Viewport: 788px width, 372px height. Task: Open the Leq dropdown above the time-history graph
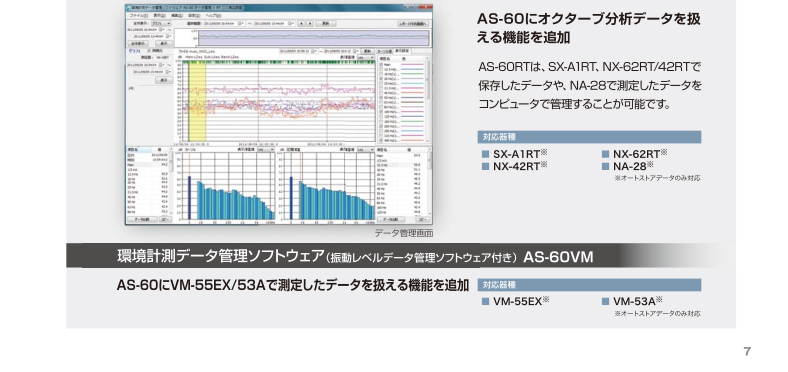(365, 57)
